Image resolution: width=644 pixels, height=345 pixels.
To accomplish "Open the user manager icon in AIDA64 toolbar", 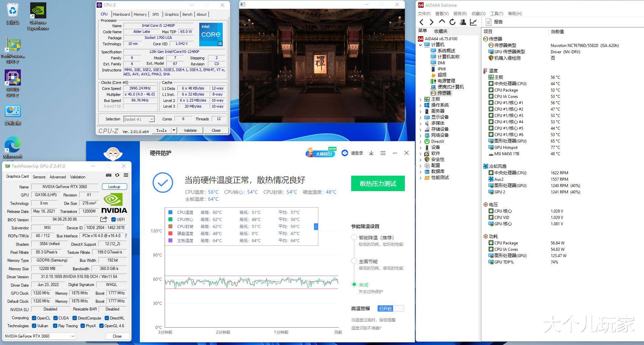I will click(463, 22).
